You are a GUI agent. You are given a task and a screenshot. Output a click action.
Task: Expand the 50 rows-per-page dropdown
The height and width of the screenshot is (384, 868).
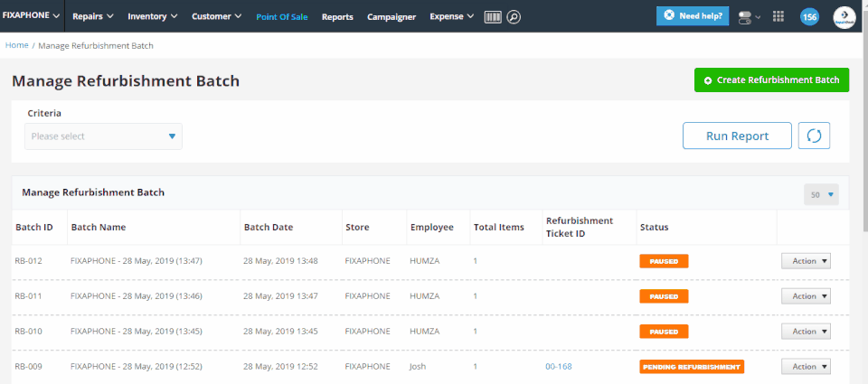821,194
